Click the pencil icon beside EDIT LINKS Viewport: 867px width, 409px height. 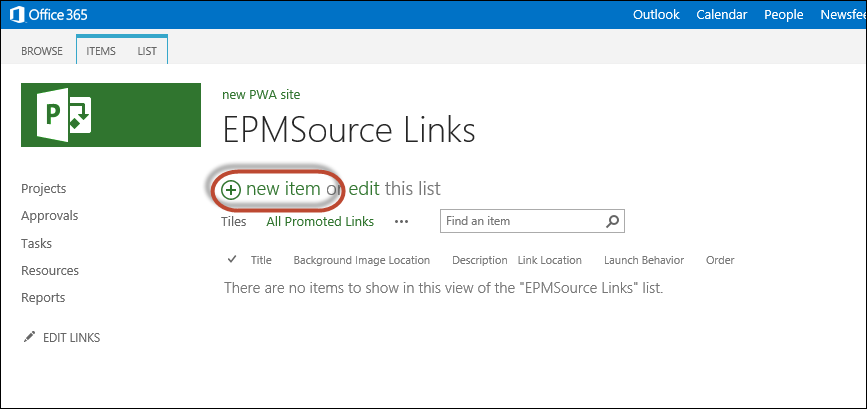(x=29, y=337)
